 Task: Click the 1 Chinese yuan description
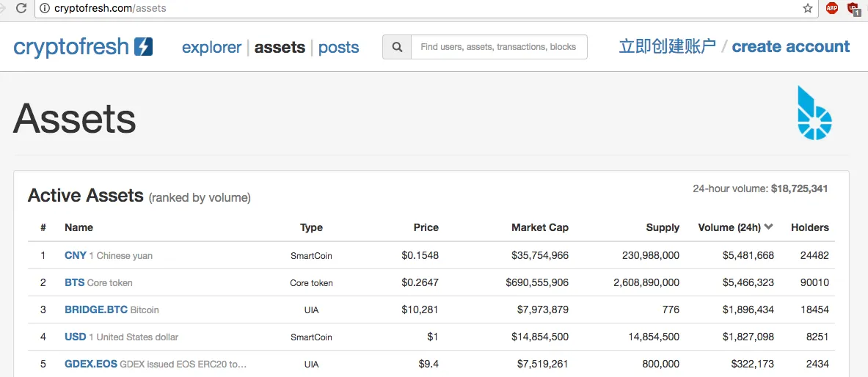pyautogui.click(x=120, y=256)
